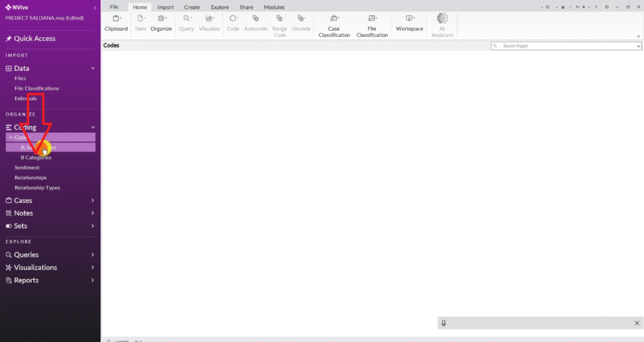644x342 pixels.
Task: Switch to the Explore tab
Action: 219,7
